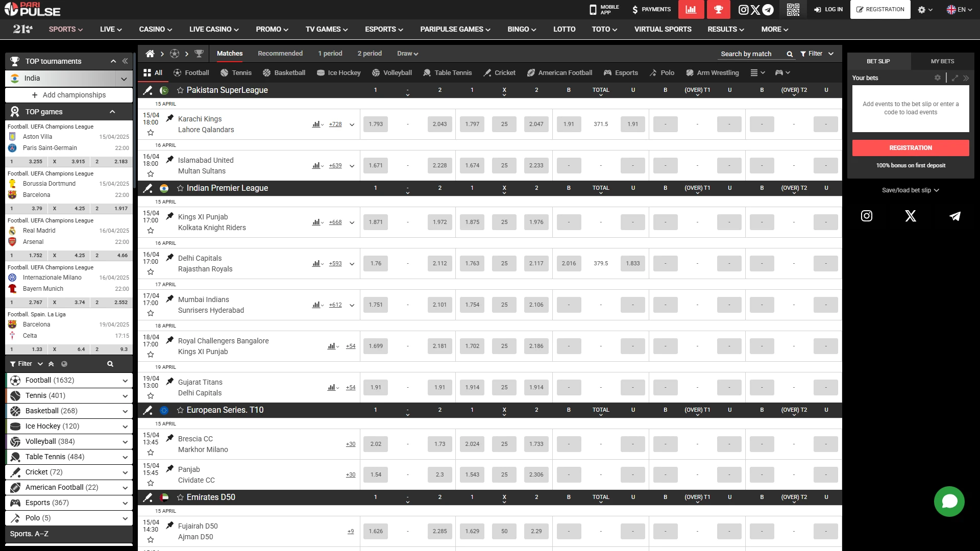
Task: Click Add championships in the sidebar
Action: [69, 95]
